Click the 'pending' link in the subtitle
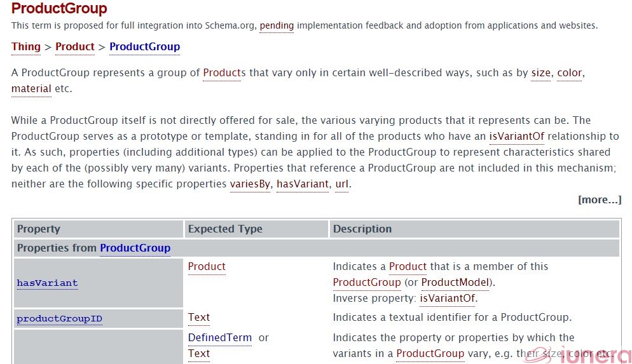Viewport: 632px width, 364px height. click(277, 26)
